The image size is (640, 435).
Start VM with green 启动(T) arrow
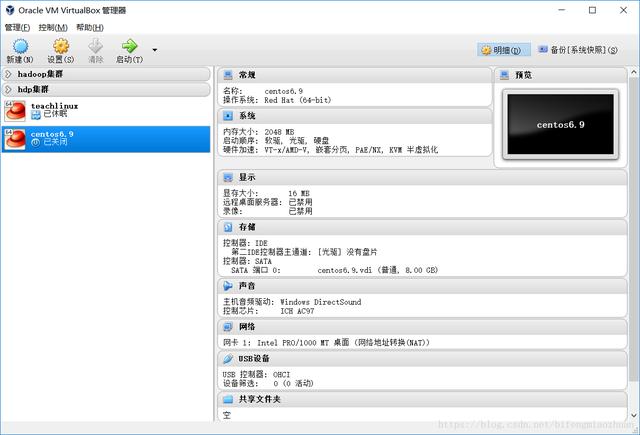click(x=130, y=46)
